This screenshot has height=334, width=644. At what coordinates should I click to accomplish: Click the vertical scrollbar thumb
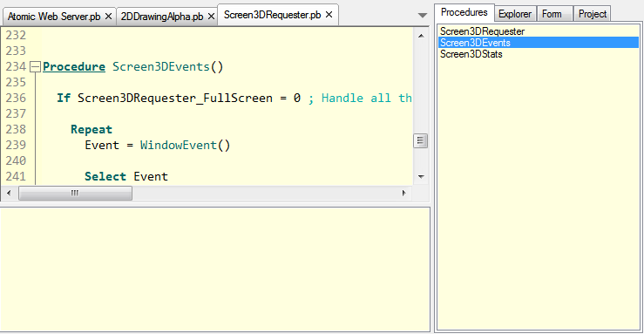click(x=421, y=141)
